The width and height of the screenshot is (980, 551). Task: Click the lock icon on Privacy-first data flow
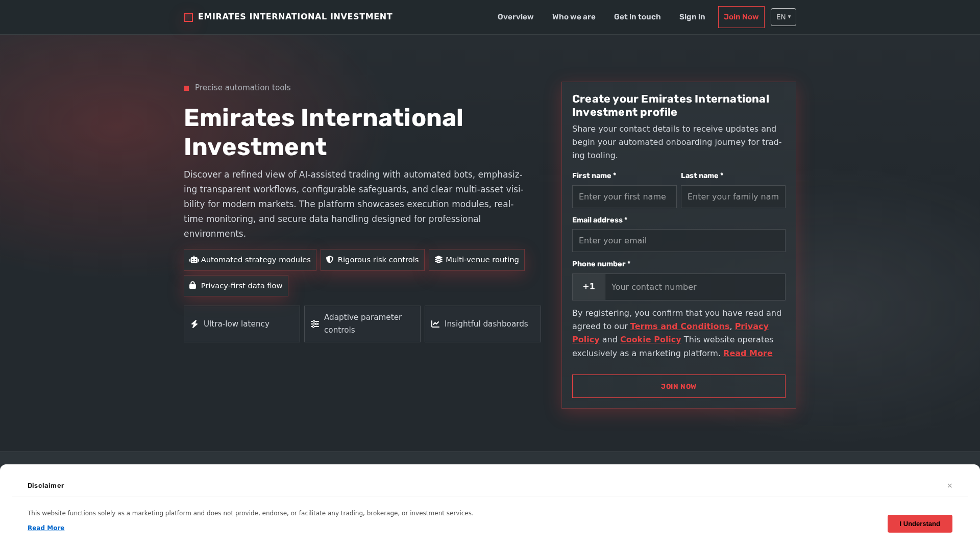click(x=192, y=286)
